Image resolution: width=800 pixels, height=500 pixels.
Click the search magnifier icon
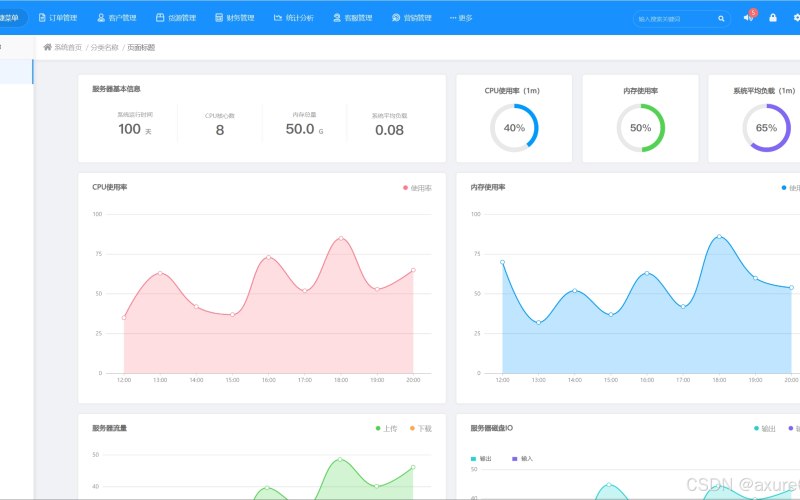pos(721,18)
